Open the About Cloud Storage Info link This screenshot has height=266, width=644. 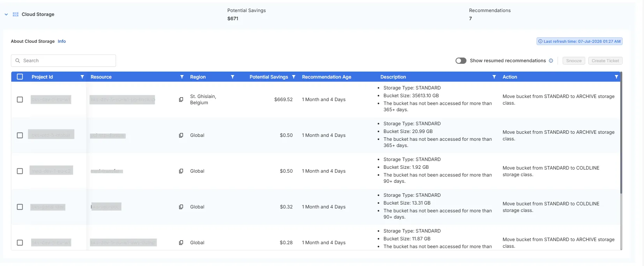point(62,41)
